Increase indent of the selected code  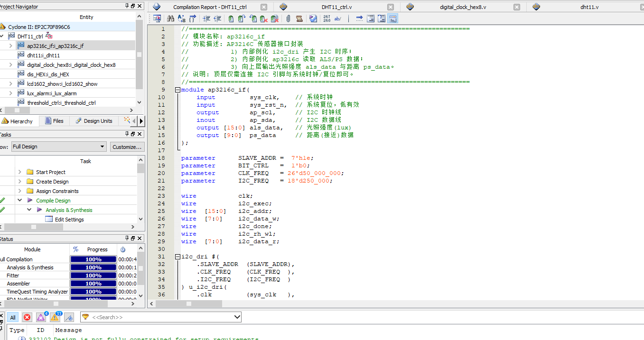tap(206, 18)
